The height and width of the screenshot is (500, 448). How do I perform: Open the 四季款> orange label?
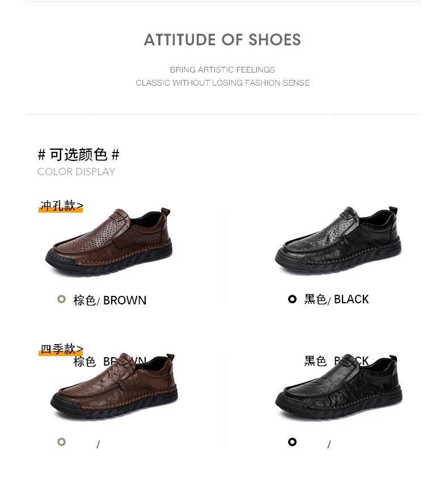click(61, 349)
